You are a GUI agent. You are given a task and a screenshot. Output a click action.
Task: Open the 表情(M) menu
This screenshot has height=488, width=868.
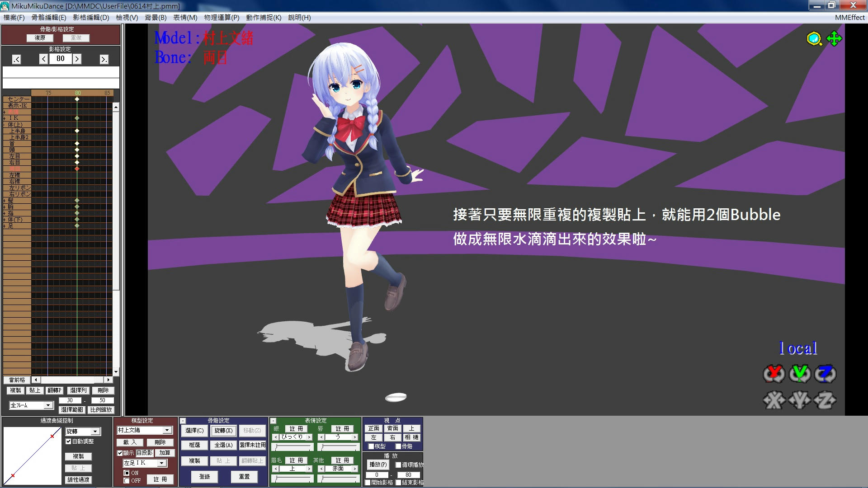pos(185,18)
